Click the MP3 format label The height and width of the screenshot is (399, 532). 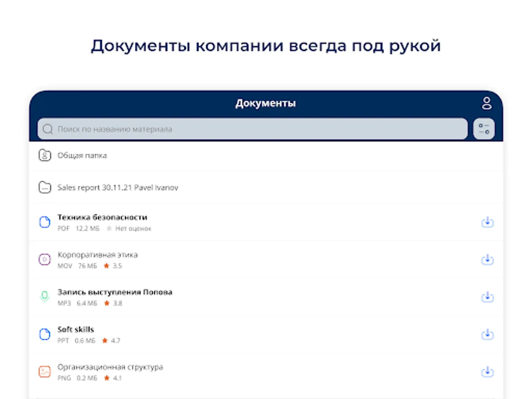(x=64, y=303)
